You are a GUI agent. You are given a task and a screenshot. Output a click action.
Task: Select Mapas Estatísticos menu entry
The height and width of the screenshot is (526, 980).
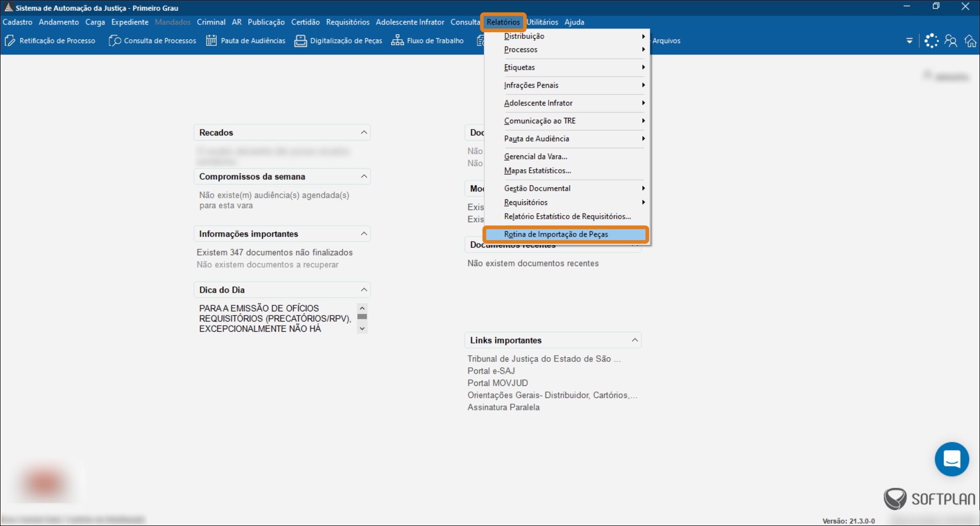(x=567, y=171)
